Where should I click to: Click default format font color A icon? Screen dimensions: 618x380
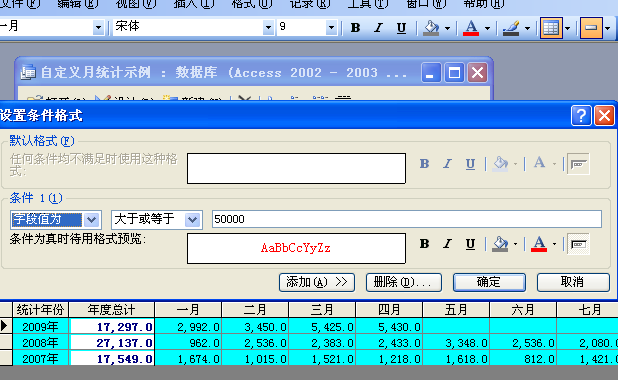(539, 164)
